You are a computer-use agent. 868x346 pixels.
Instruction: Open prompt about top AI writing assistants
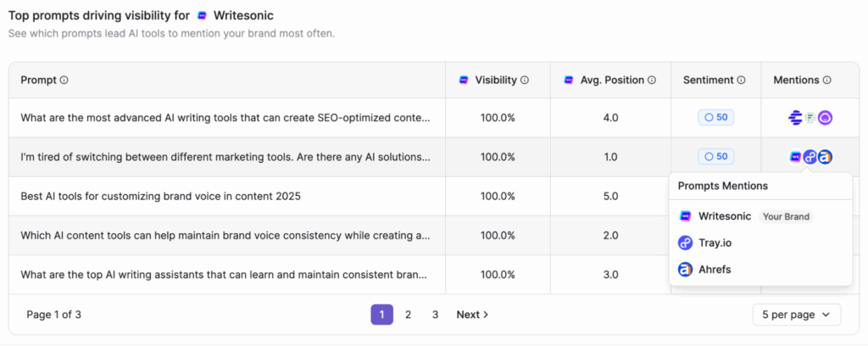pos(224,275)
